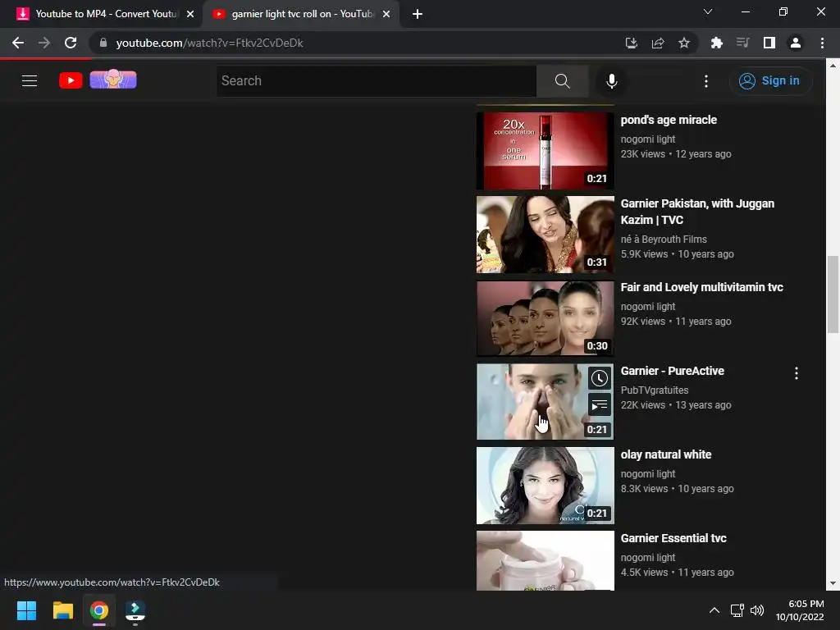
Task: Open File Explorer from taskbar
Action: coord(62,610)
